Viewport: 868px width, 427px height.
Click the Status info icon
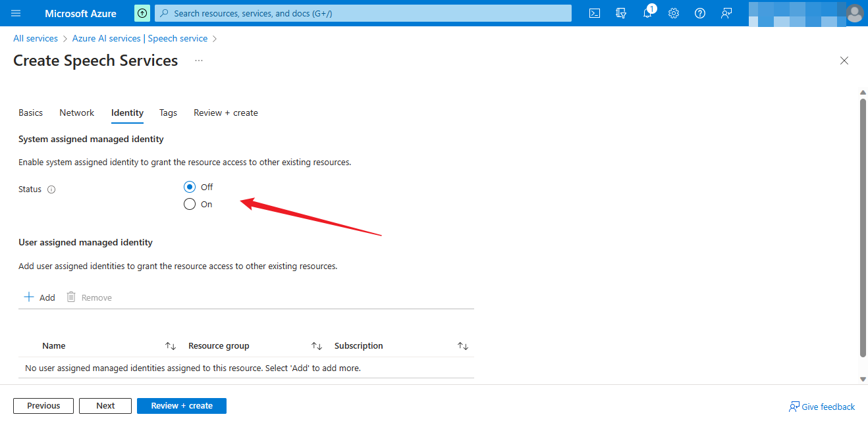51,189
